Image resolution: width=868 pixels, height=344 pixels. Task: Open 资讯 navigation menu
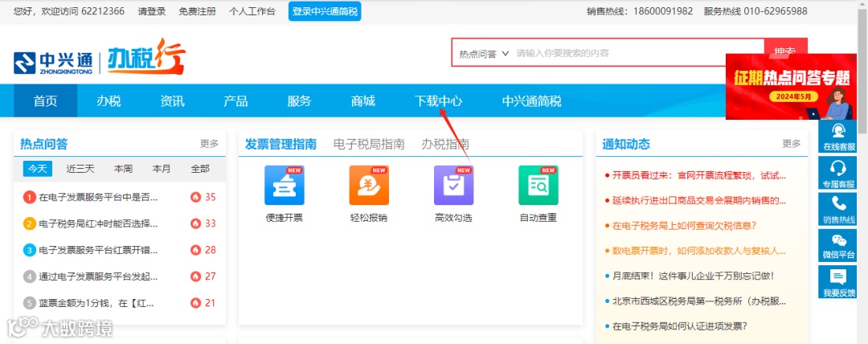click(x=172, y=100)
